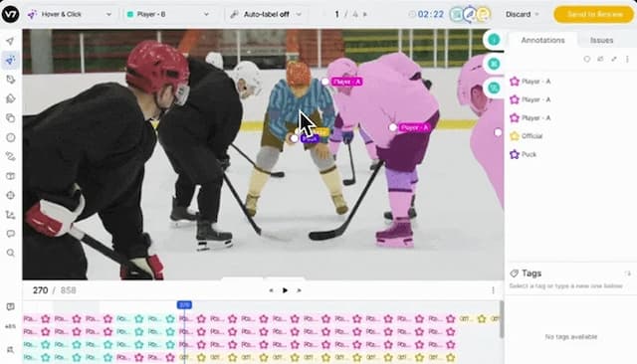Click the bottom-most icon in left sidebar
637x364 pixels.
(x=11, y=349)
